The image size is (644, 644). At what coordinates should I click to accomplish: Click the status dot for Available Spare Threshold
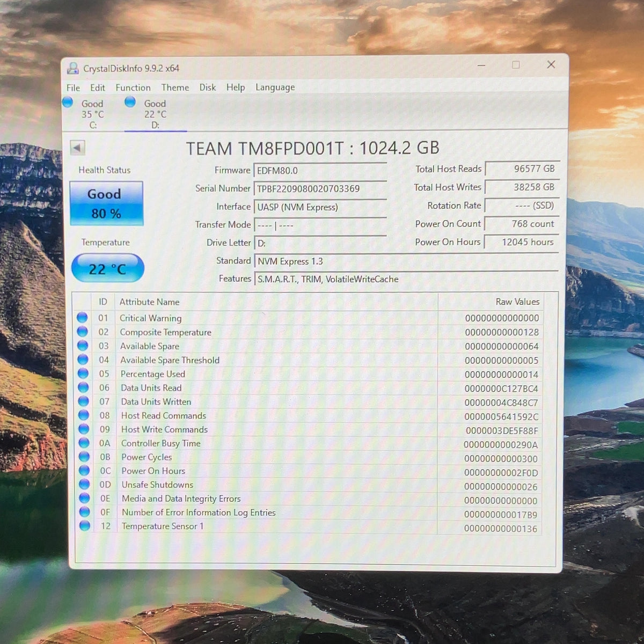click(x=83, y=360)
